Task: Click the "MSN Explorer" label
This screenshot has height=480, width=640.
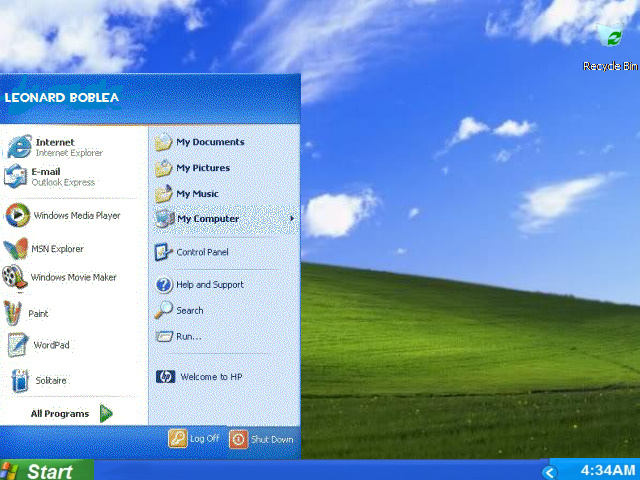Action: click(58, 249)
